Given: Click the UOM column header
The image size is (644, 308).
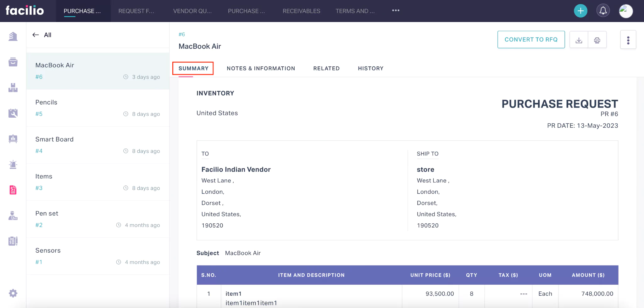Looking at the screenshot, I should 545,275.
